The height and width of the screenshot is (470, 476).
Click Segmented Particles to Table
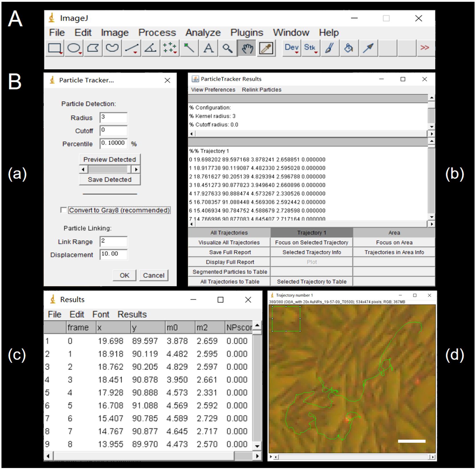pos(229,272)
